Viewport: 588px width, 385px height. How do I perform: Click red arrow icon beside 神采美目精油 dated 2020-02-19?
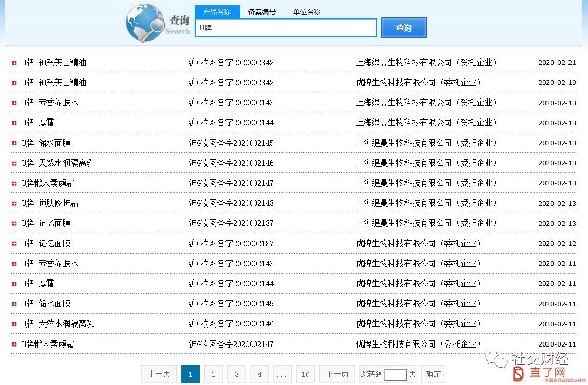click(x=14, y=83)
